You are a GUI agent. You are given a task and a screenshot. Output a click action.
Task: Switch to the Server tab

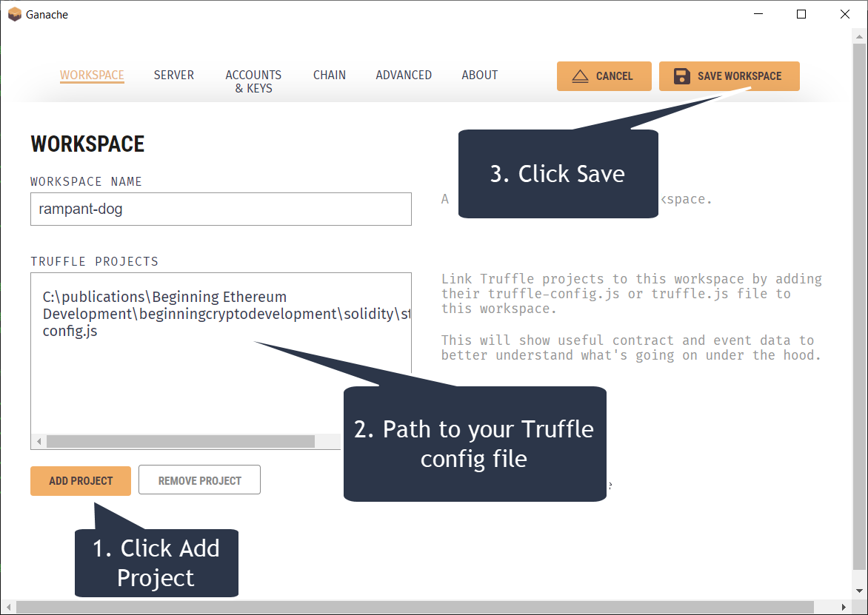[x=173, y=75]
